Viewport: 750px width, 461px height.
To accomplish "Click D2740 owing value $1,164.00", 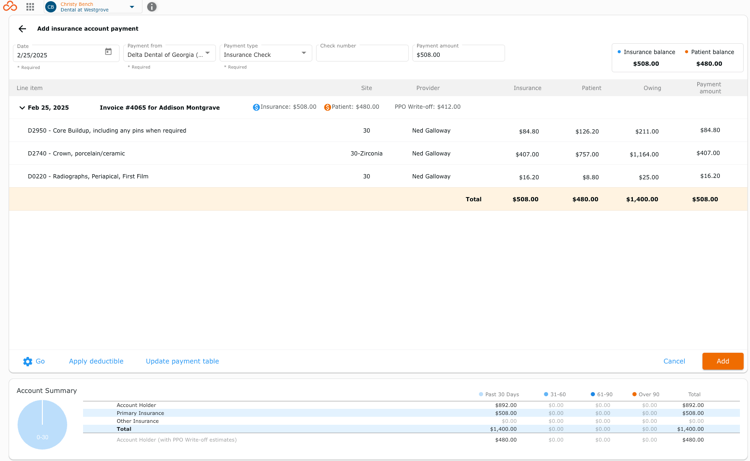I will point(644,154).
